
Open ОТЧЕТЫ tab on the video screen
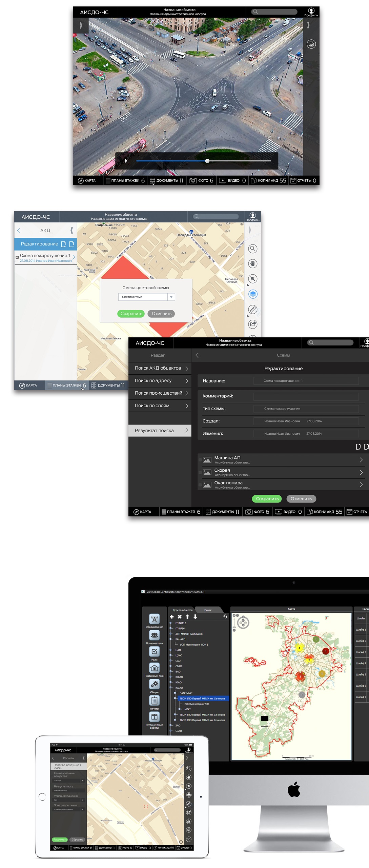click(x=303, y=180)
